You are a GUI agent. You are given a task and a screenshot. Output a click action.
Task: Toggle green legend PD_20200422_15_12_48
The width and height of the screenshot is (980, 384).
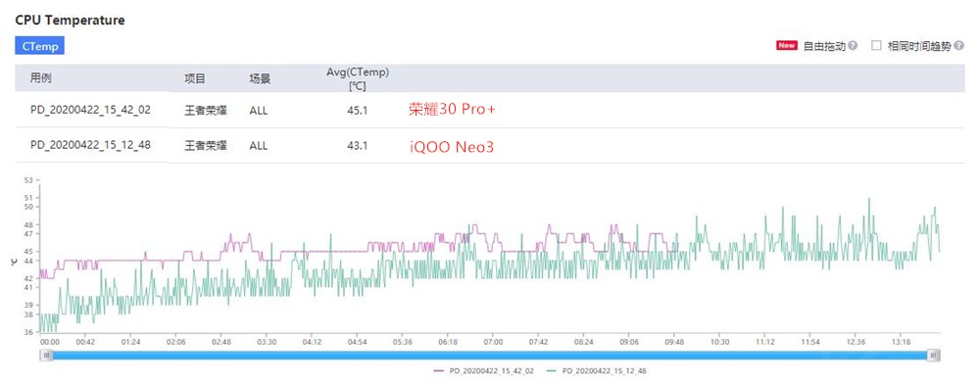(x=596, y=371)
